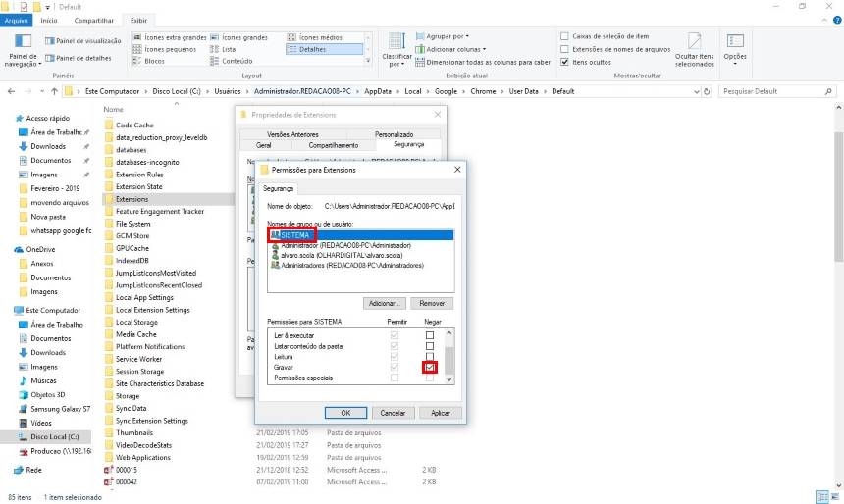Click the Aplicar button
844x504 pixels.
coord(441,413)
